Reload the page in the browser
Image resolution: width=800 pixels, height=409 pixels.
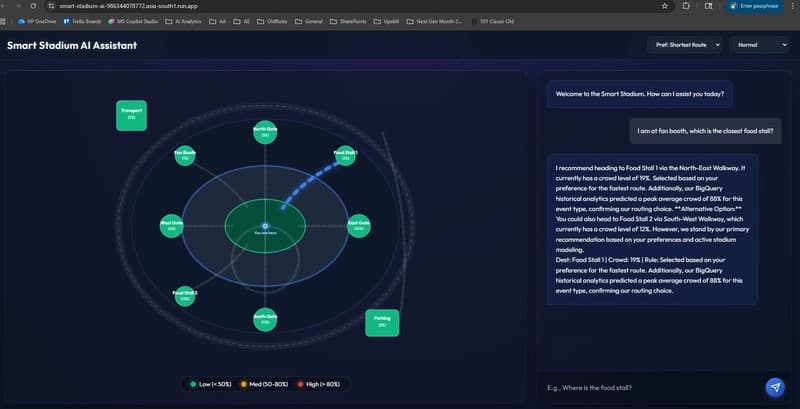click(x=34, y=6)
